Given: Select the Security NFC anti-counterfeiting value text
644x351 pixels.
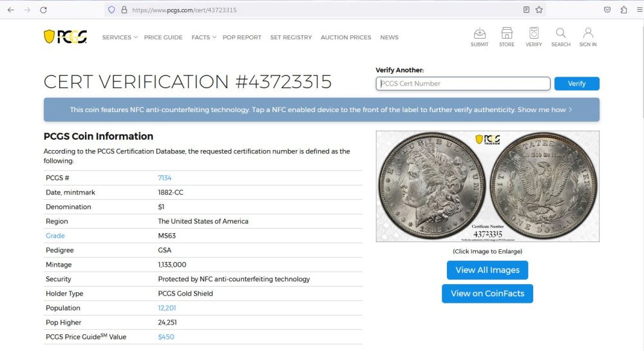Looking at the screenshot, I should (234, 279).
